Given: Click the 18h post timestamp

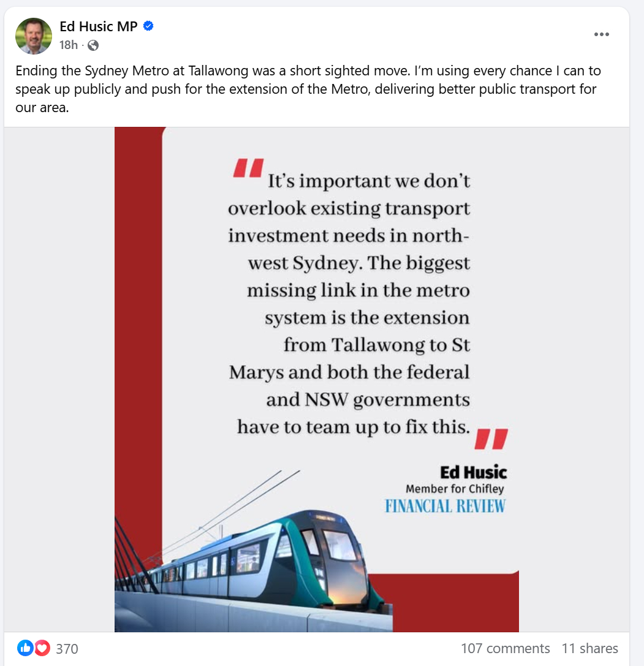Looking at the screenshot, I should pos(69,45).
